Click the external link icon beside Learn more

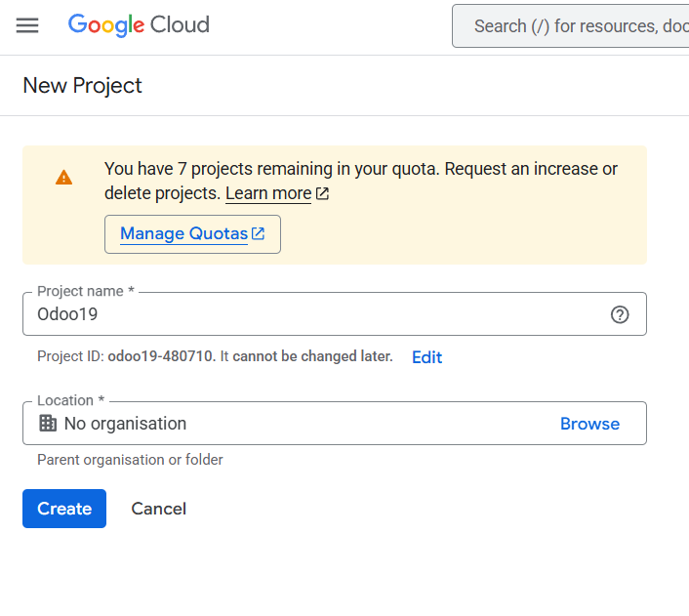[x=322, y=193]
